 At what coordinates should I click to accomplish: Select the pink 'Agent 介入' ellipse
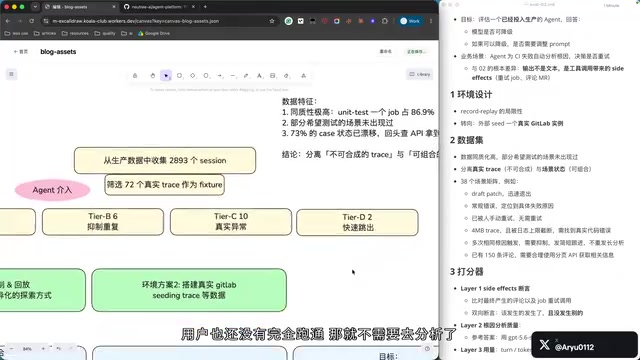(52, 190)
